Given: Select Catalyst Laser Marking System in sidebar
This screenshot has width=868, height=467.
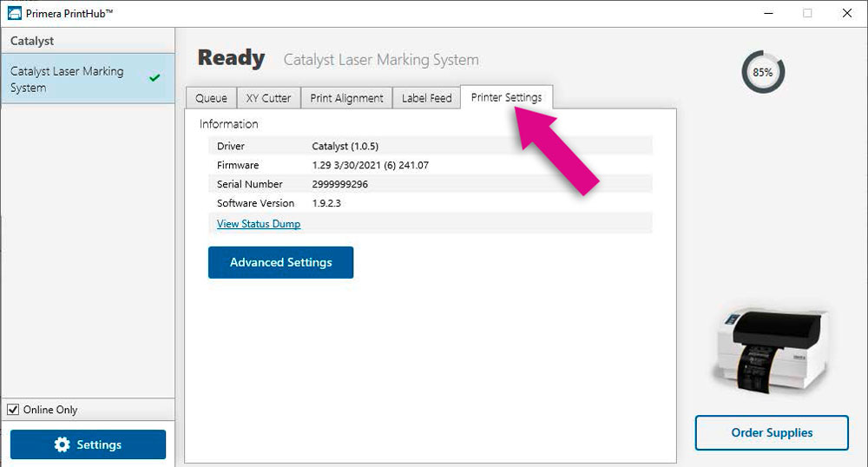Looking at the screenshot, I should pyautogui.click(x=88, y=79).
